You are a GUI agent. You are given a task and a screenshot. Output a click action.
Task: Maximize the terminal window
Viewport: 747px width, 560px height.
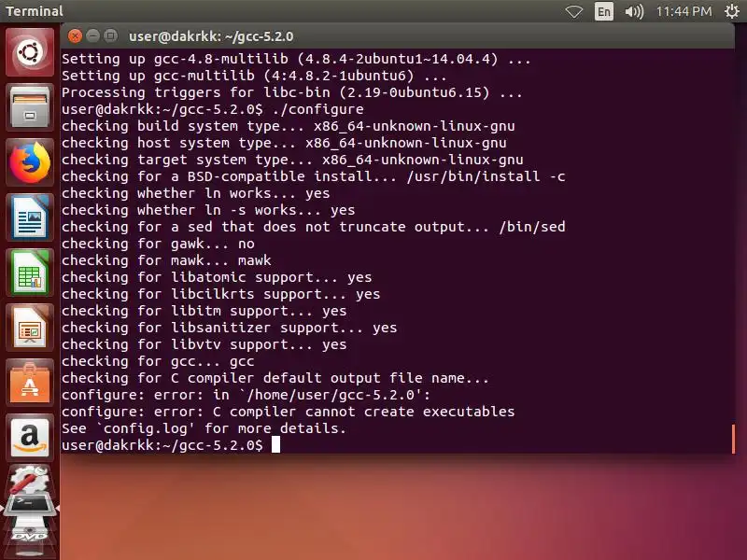(x=110, y=36)
